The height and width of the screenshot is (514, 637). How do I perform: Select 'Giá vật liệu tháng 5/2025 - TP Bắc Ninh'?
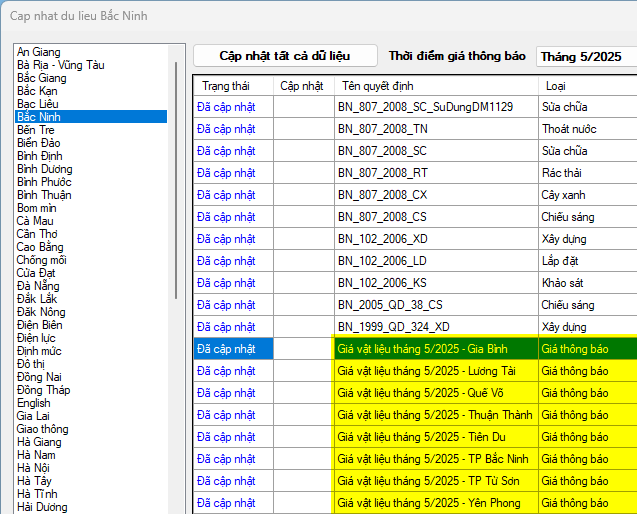click(x=433, y=459)
